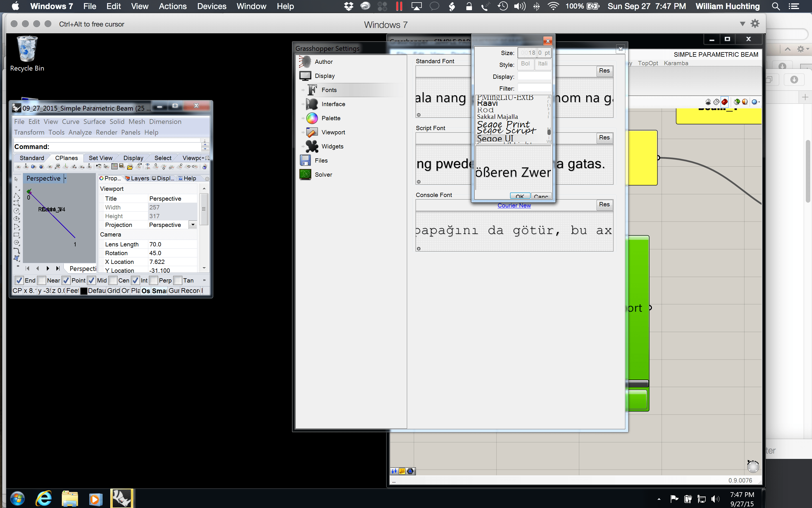Go to the last viewport tab arrow
This screenshot has height=508, width=812.
pos(58,268)
